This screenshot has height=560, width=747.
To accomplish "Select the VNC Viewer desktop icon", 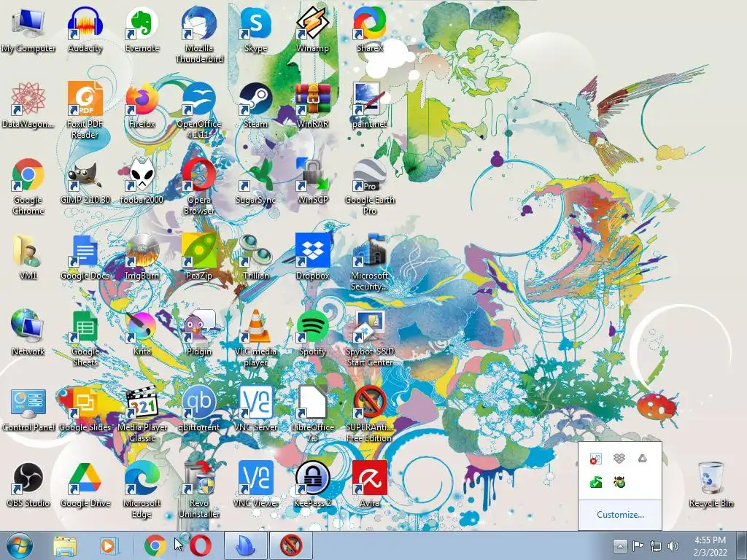I will click(256, 484).
